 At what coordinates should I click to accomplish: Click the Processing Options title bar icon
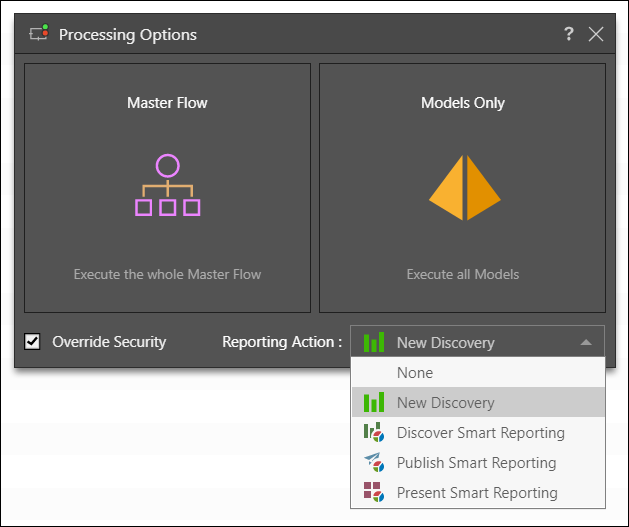(x=39, y=34)
